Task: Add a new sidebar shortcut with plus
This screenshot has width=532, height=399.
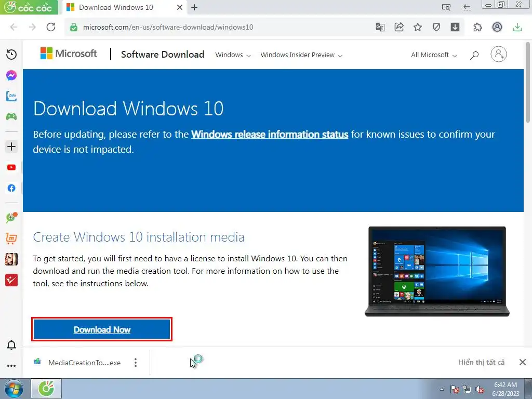Action: click(11, 147)
